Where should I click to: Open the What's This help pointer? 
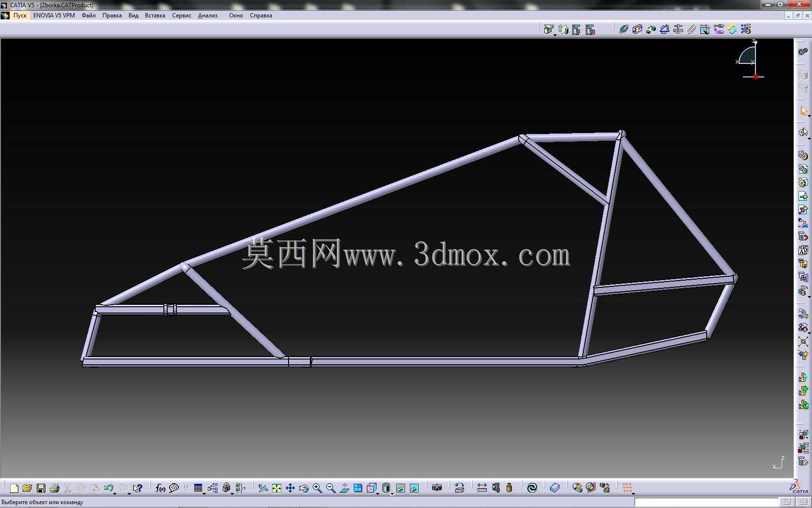tap(138, 488)
